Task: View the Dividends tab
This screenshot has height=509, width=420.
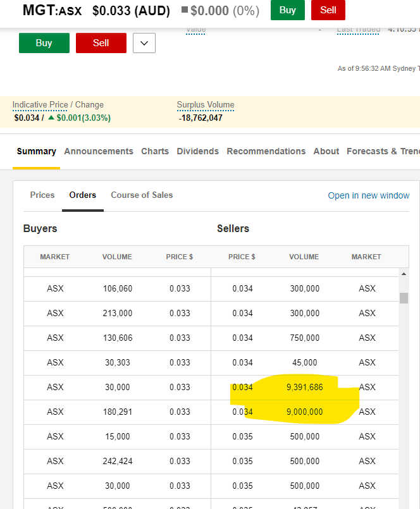Action: [197, 151]
